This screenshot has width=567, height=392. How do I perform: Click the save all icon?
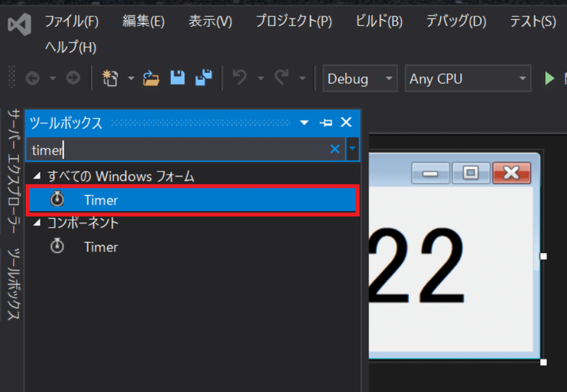[203, 77]
